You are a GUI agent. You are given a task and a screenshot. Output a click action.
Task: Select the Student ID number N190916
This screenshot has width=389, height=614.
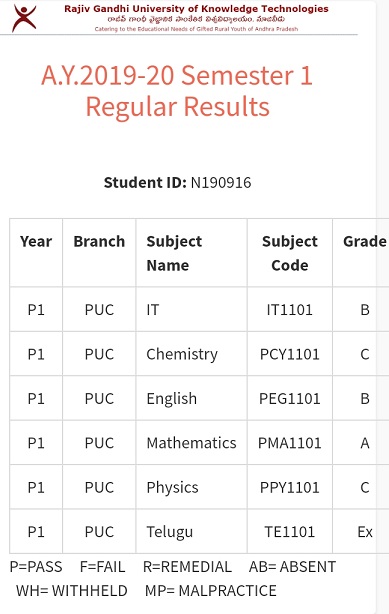pyautogui.click(x=221, y=183)
